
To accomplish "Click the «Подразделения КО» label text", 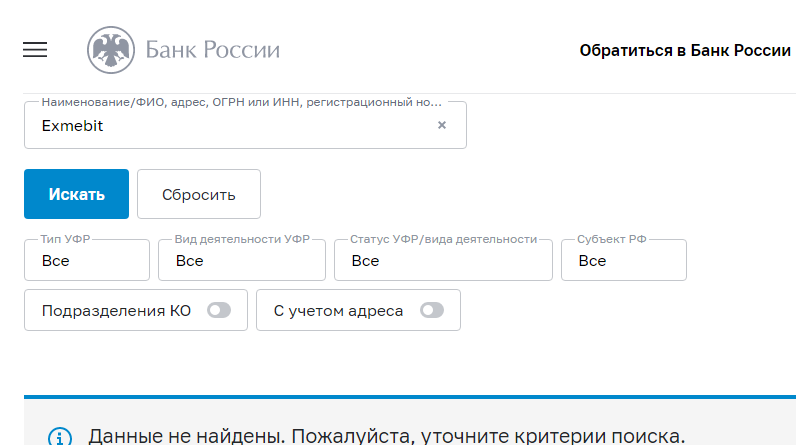I will tap(116, 311).
